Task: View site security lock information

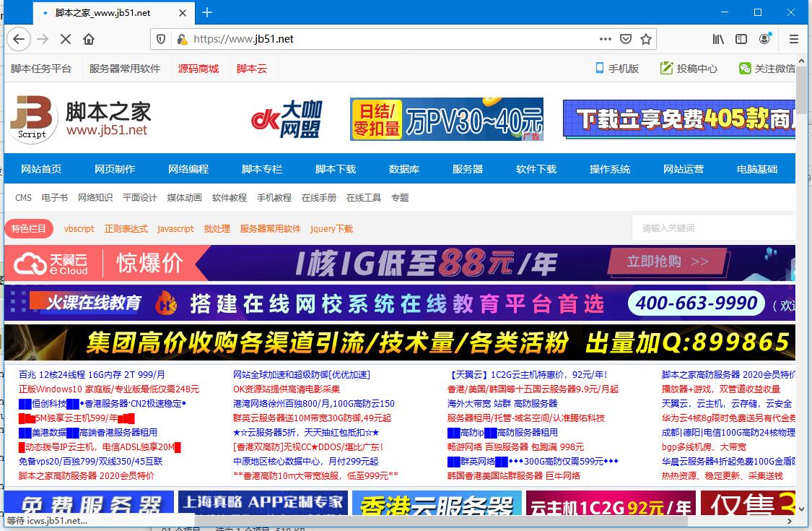Action: point(181,39)
